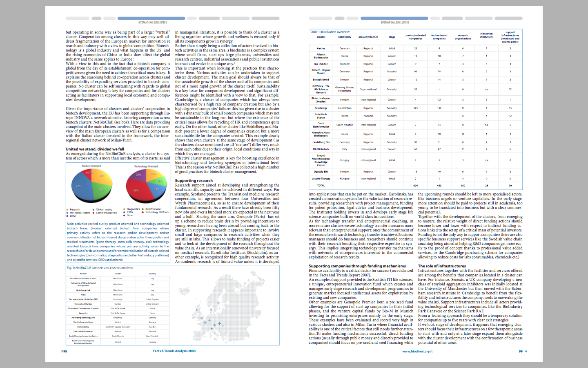588x368 pixels.
Task: Click the 'Supporting research' heading
Action: (x=194, y=180)
